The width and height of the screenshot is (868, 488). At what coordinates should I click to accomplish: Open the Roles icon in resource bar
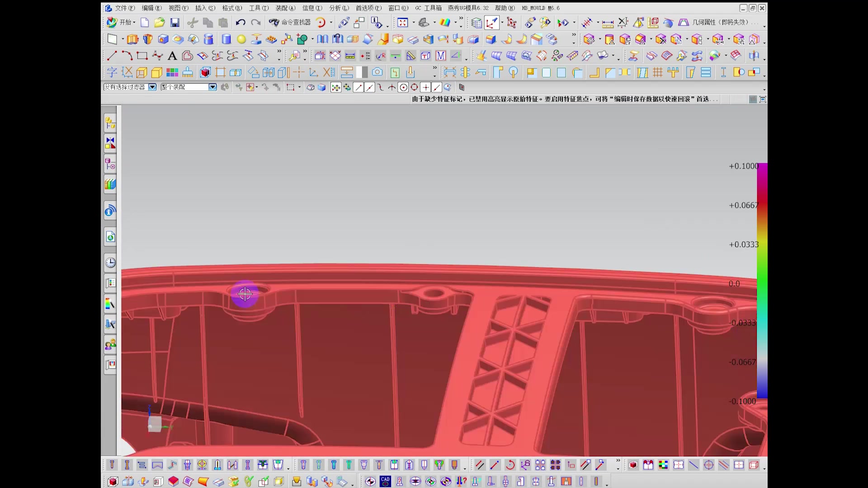[x=110, y=345]
